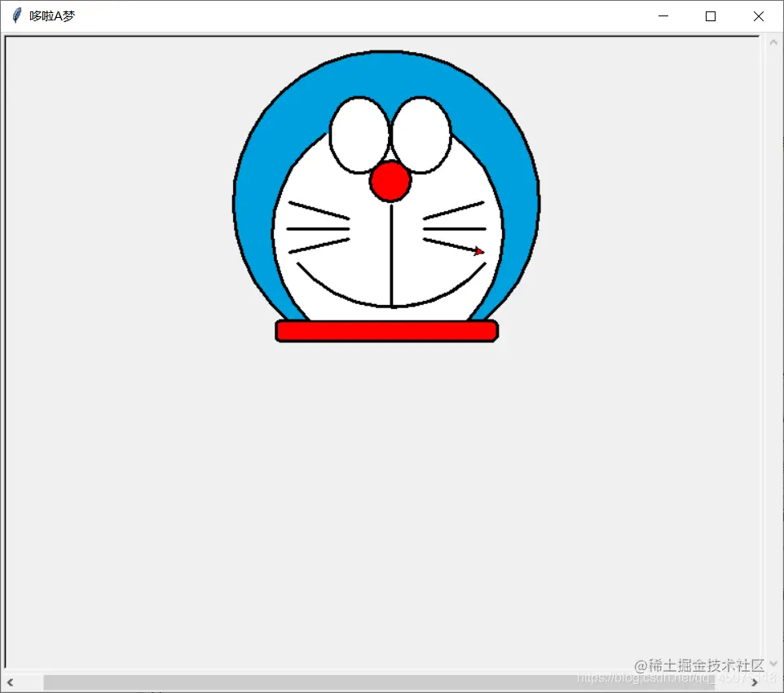Screen dimensions: 784x693
Task: Click the red nose color area
Action: pyautogui.click(x=390, y=181)
